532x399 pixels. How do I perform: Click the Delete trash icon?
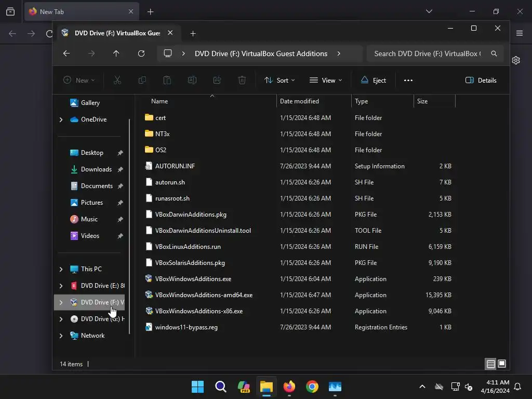(242, 80)
